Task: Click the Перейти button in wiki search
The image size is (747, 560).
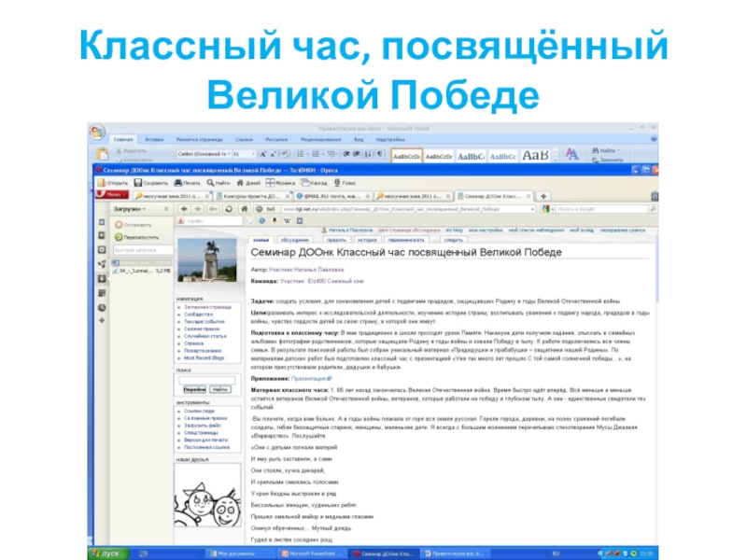Action: click(x=194, y=388)
